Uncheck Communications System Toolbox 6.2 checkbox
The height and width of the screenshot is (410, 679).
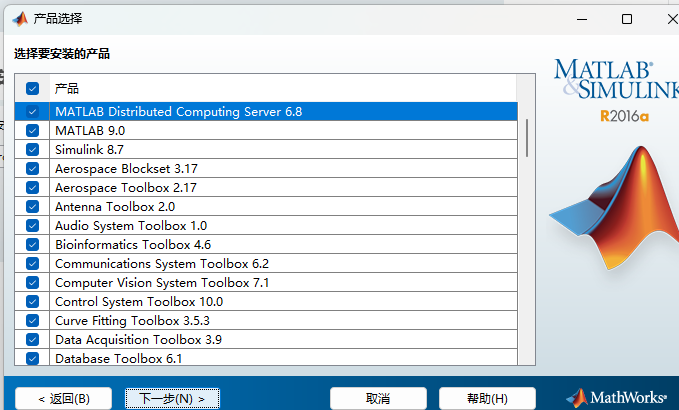[32, 264]
